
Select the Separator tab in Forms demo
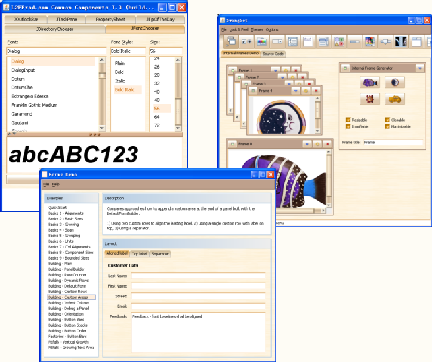point(160,254)
